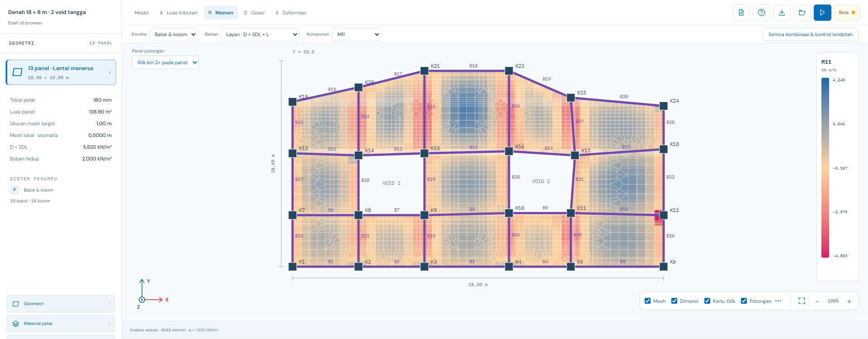Image resolution: width=868 pixels, height=339 pixels.
Task: Click the new document icon in header
Action: coord(741,13)
